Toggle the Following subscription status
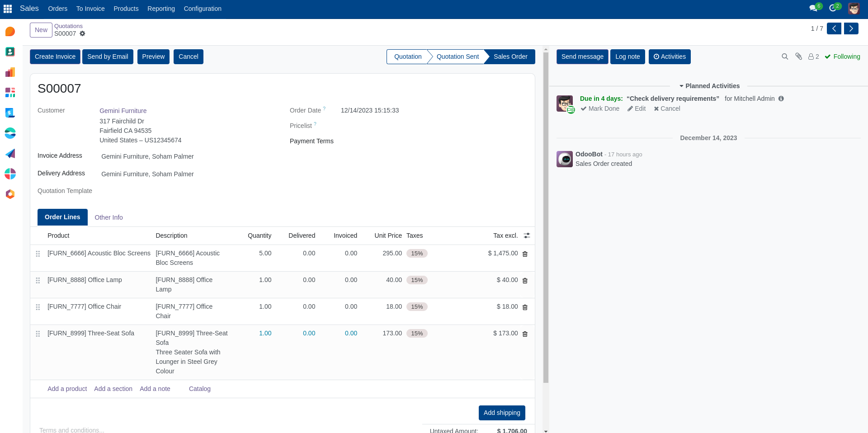Image resolution: width=868 pixels, height=433 pixels. click(842, 56)
